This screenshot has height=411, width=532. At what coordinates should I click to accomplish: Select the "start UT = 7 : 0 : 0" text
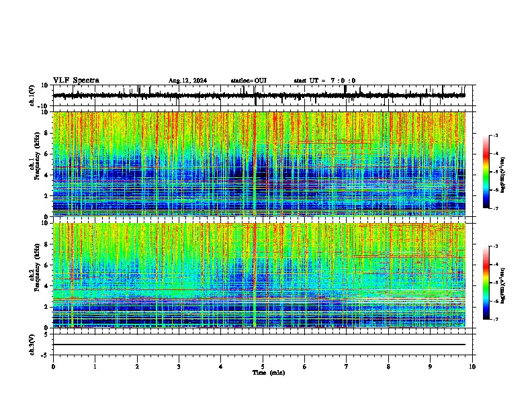point(324,81)
